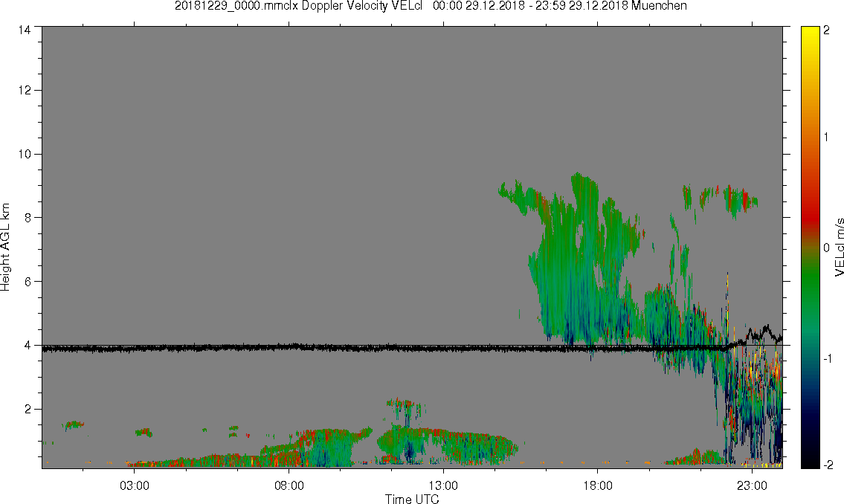Click the colorbar value -1
844x504 pixels.
[x=826, y=358]
